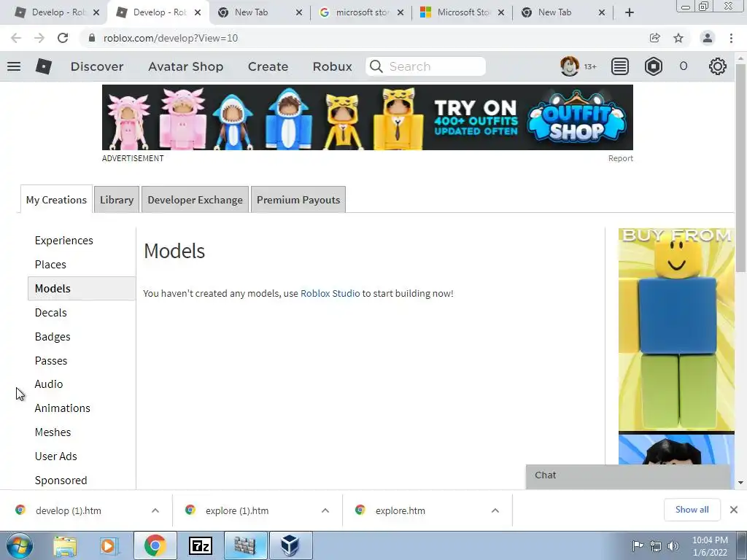
Task: Select User Ads in the sidebar
Action: click(55, 456)
